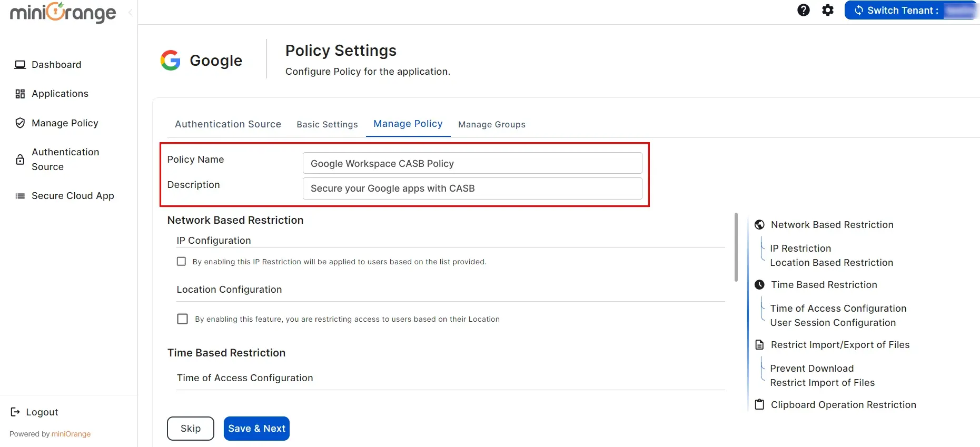Click the miniOrange logo
The width and height of the screenshot is (980, 447).
click(63, 12)
